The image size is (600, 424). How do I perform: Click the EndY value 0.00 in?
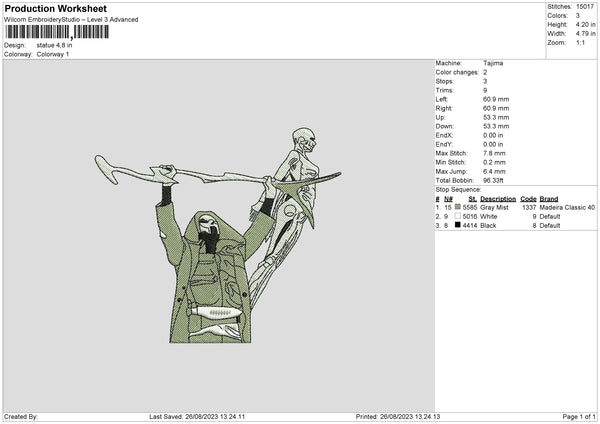(493, 144)
